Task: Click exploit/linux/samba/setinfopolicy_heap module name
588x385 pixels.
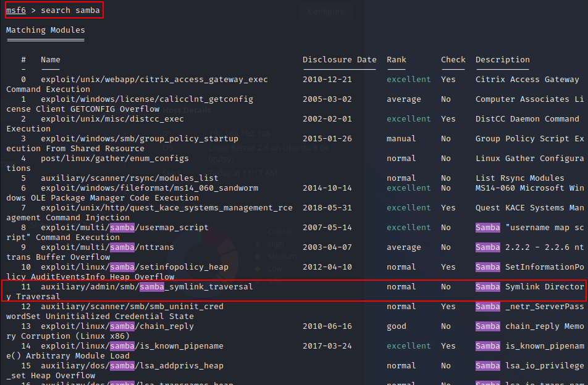Action: [x=134, y=267]
